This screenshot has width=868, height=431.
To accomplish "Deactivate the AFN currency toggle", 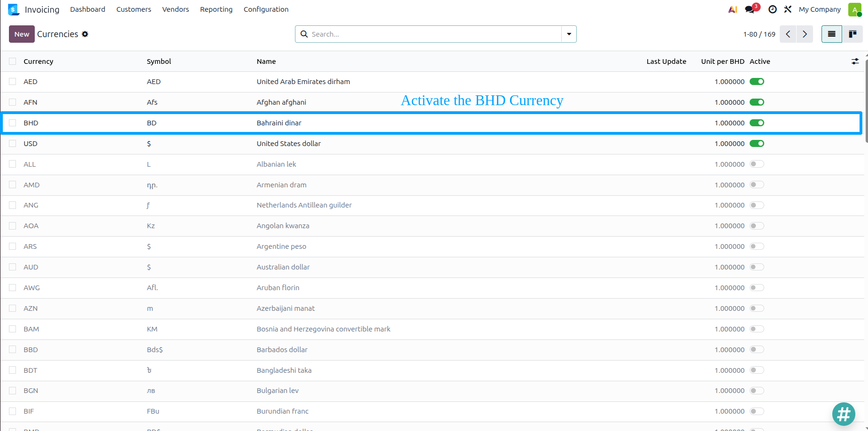I will (x=757, y=102).
